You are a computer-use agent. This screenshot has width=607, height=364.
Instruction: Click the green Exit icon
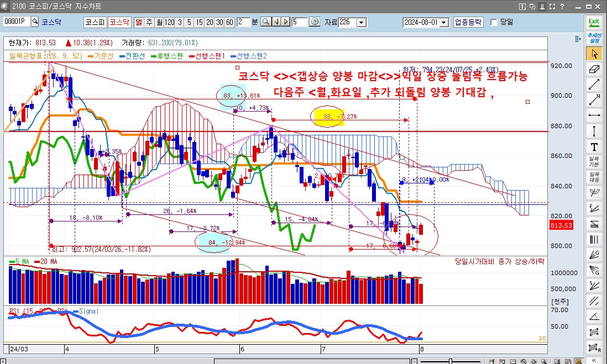coord(594,22)
